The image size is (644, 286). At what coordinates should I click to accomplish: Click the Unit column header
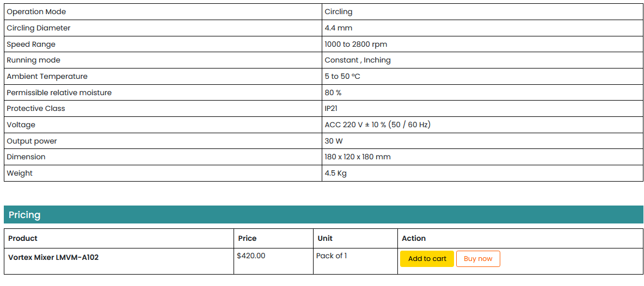[x=325, y=238]
